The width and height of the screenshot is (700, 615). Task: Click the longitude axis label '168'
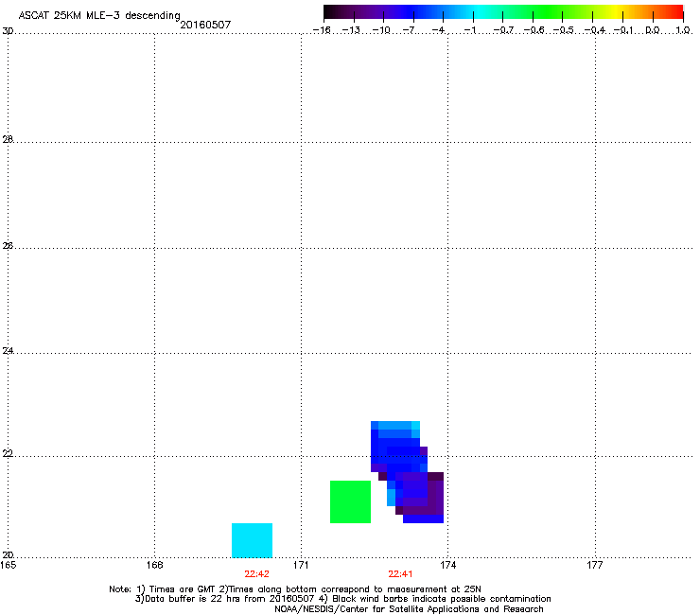point(154,565)
